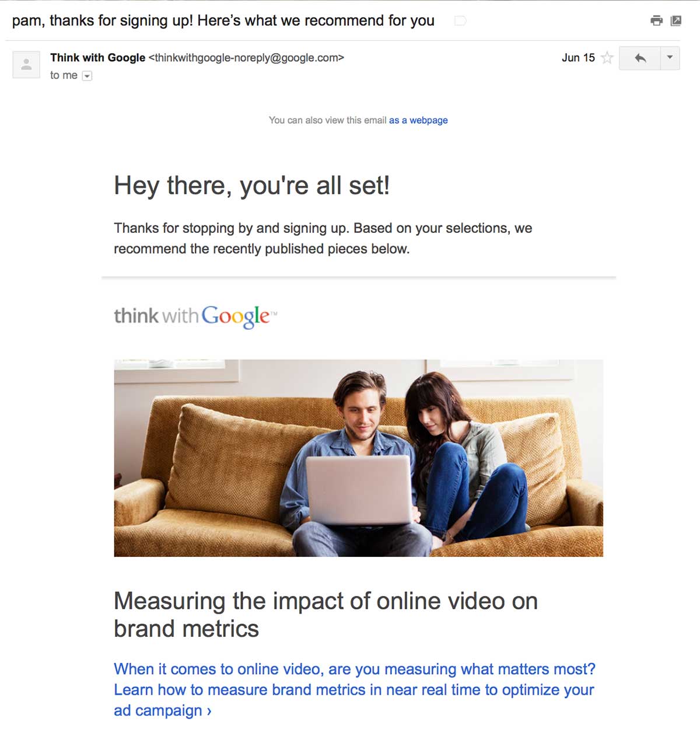Open the email in a new window

click(677, 20)
